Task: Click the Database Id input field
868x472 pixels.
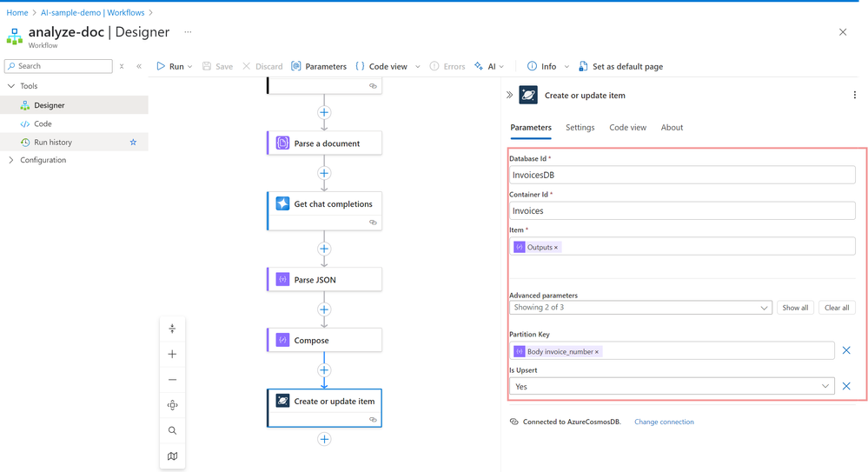Action: (681, 175)
